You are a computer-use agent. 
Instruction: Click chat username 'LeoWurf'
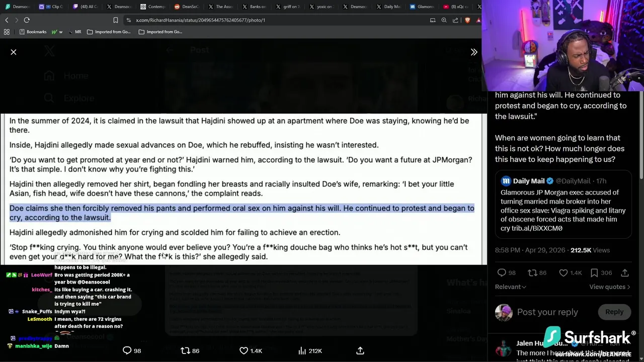(41, 275)
